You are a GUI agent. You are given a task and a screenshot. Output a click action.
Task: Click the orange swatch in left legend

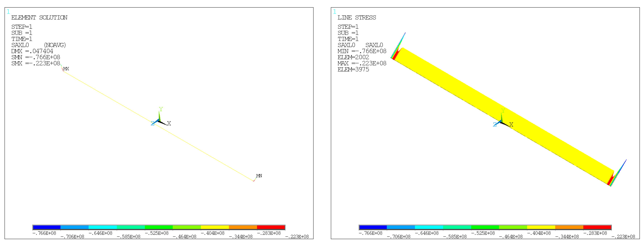(x=243, y=227)
